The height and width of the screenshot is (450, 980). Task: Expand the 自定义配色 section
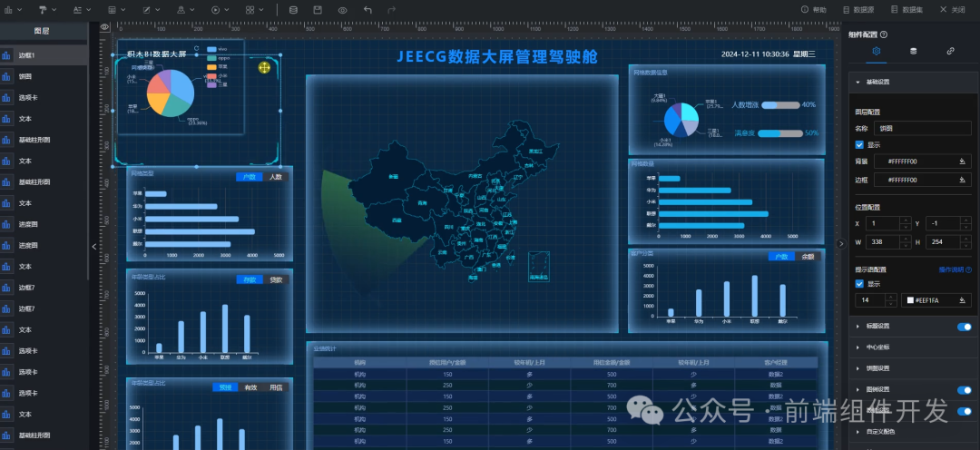pos(914,432)
